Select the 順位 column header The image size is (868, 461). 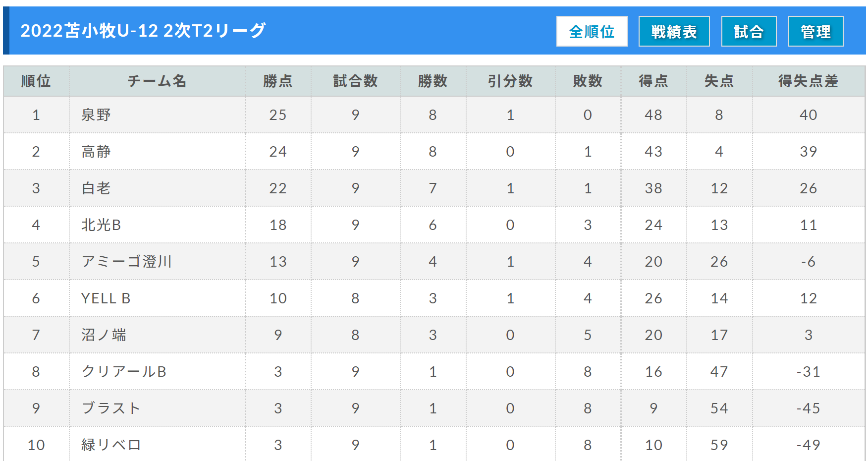[36, 81]
